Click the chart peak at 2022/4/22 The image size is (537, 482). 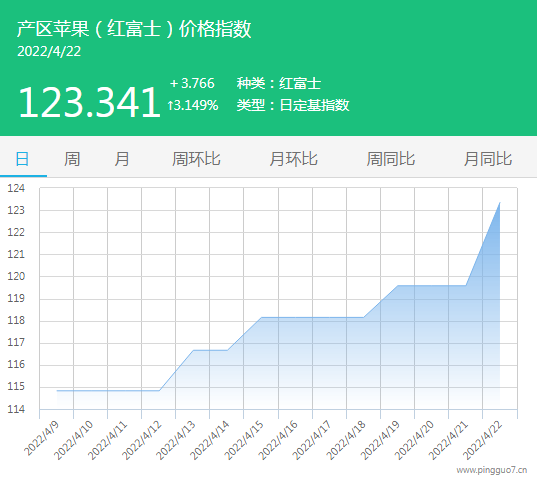coord(500,203)
